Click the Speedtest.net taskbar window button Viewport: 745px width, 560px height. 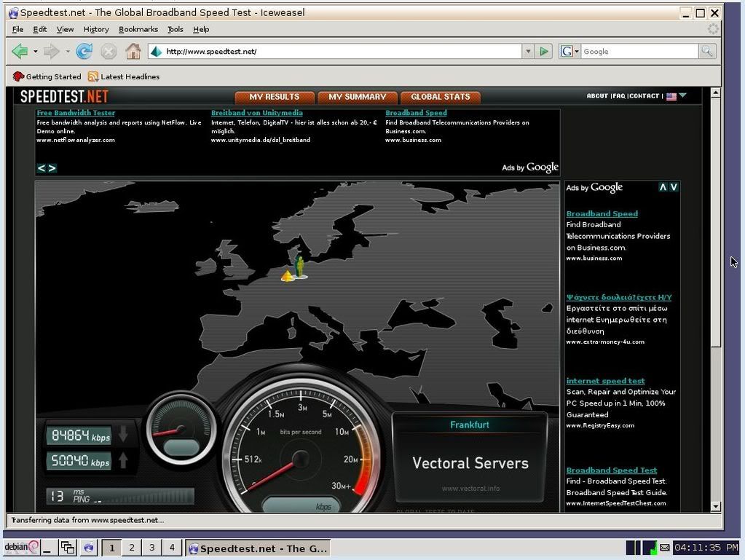click(258, 548)
